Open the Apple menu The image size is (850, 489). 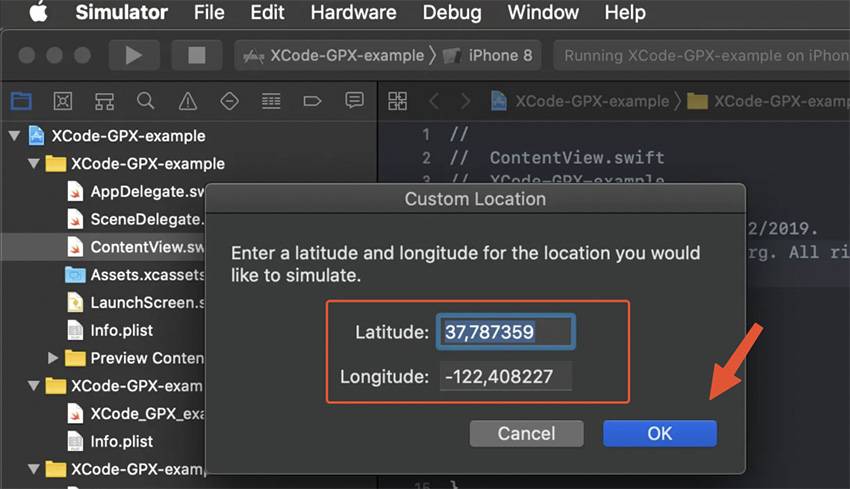pyautogui.click(x=38, y=12)
